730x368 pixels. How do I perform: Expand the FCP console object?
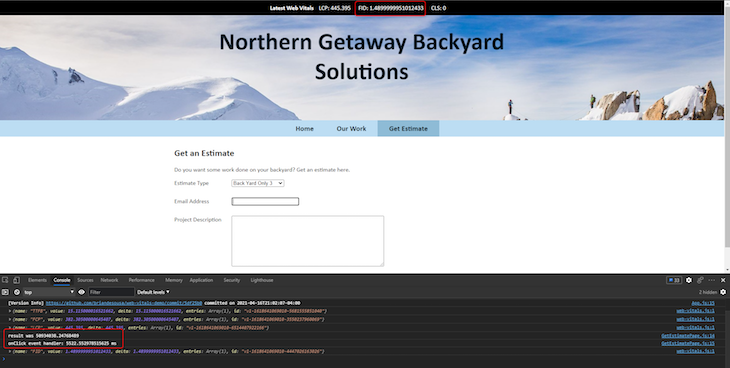point(10,320)
